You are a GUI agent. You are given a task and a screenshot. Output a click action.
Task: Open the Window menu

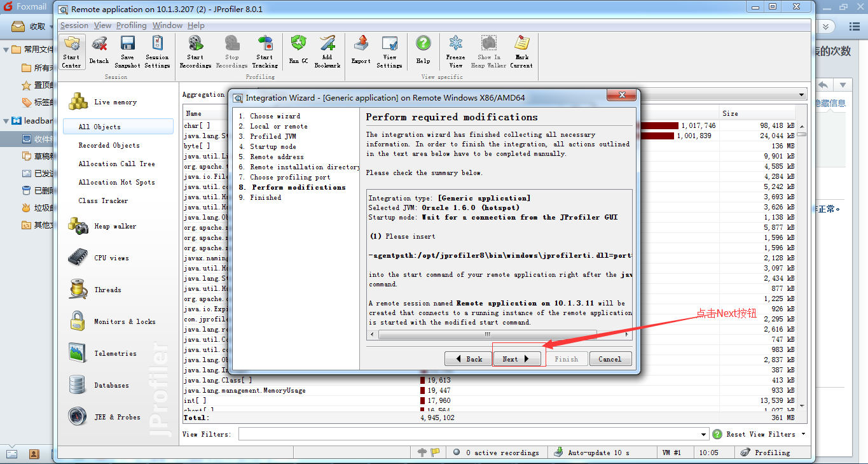pos(167,25)
